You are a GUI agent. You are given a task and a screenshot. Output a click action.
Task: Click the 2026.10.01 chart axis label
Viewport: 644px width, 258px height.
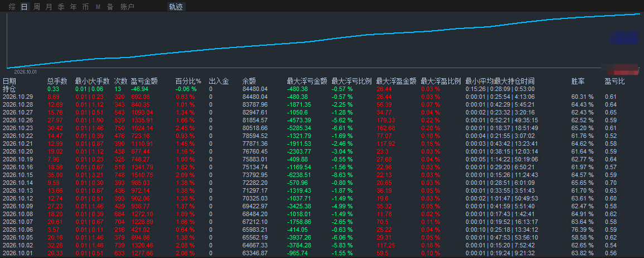click(26, 71)
